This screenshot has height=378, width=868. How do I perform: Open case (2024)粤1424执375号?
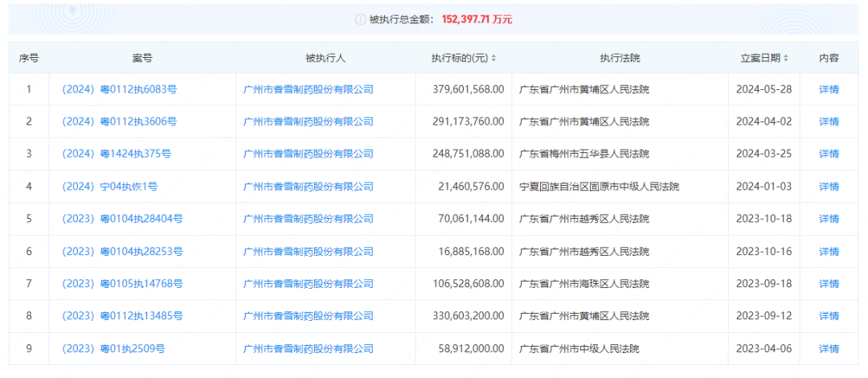[x=117, y=154]
